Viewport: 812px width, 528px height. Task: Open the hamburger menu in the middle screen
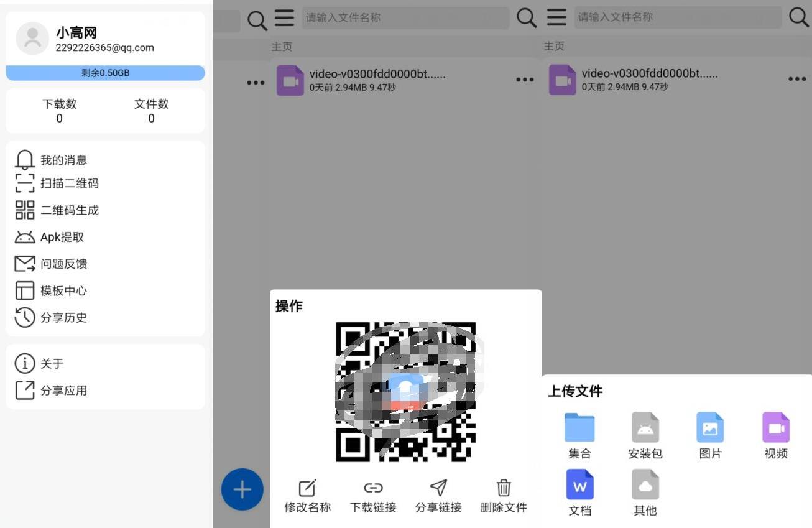coord(284,17)
